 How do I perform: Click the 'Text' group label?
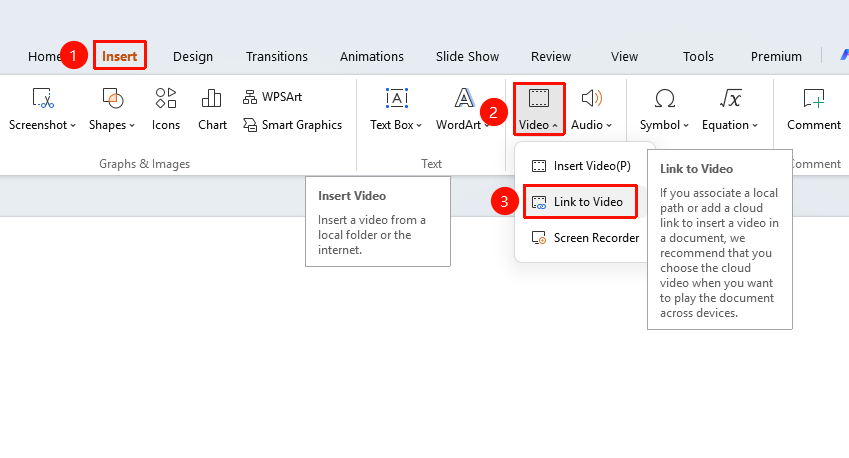[432, 164]
